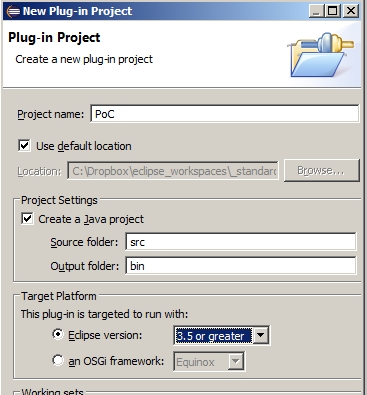The width and height of the screenshot is (367, 395).
Task: Focus the Output folder text field
Action: 241,266
